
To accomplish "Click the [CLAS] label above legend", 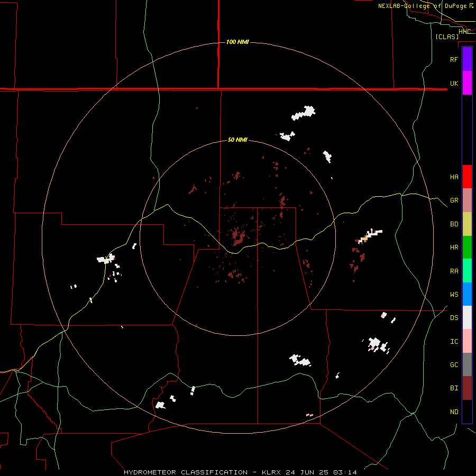I will point(447,36).
